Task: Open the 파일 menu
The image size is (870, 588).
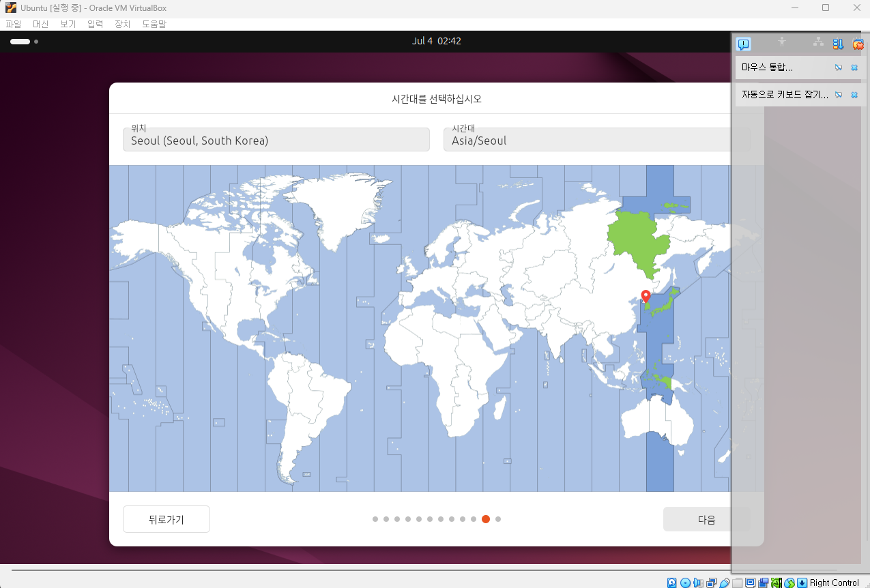Action: tap(14, 24)
